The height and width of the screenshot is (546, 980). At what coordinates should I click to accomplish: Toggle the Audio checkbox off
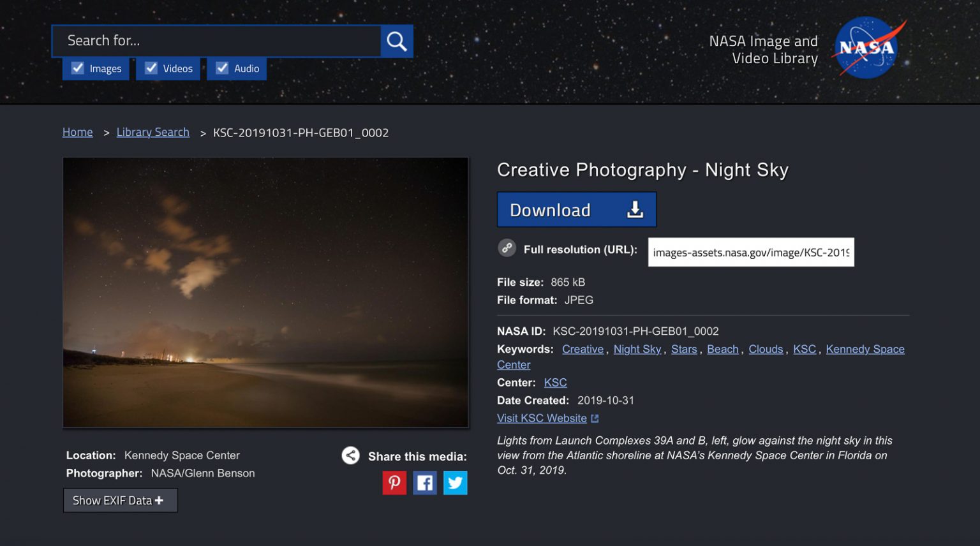click(223, 68)
